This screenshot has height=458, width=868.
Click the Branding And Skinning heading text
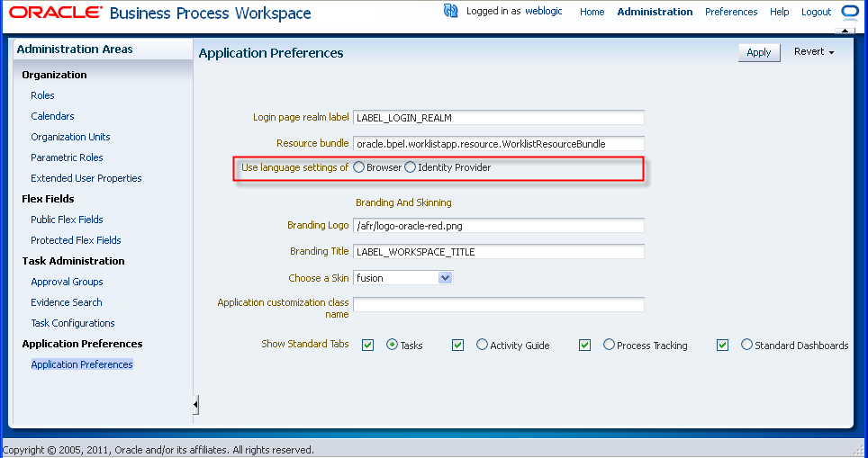tap(403, 202)
